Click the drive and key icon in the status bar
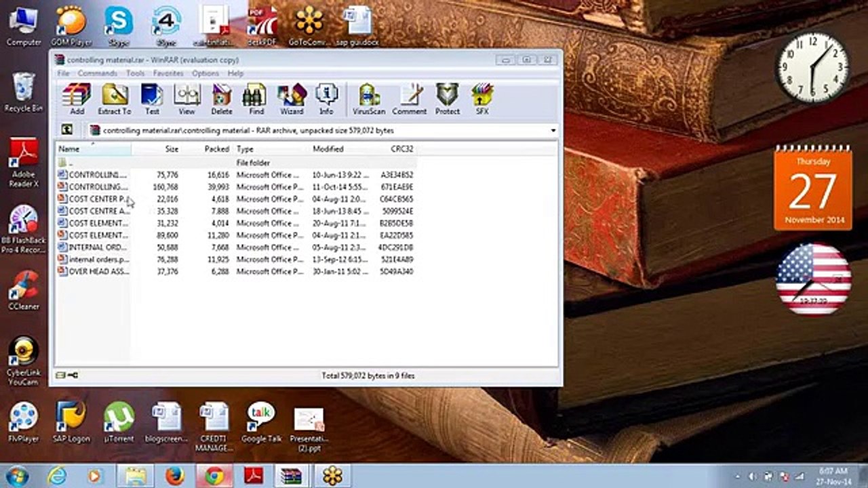Screen dimensions: 868x488 click(x=66, y=375)
